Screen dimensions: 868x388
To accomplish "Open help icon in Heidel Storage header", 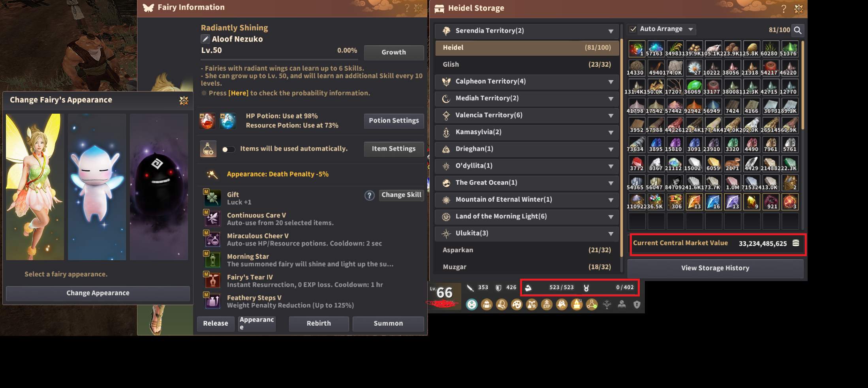I will [x=783, y=9].
